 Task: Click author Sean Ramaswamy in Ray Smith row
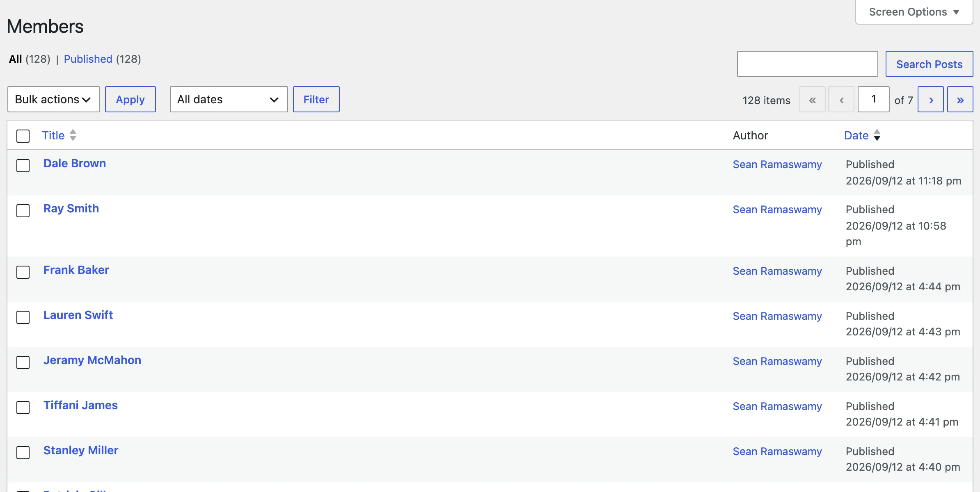click(777, 210)
